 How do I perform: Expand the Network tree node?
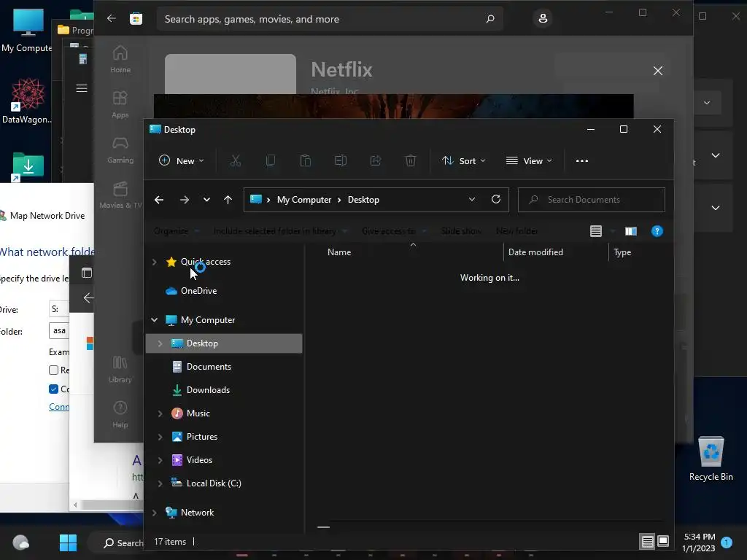tap(155, 513)
